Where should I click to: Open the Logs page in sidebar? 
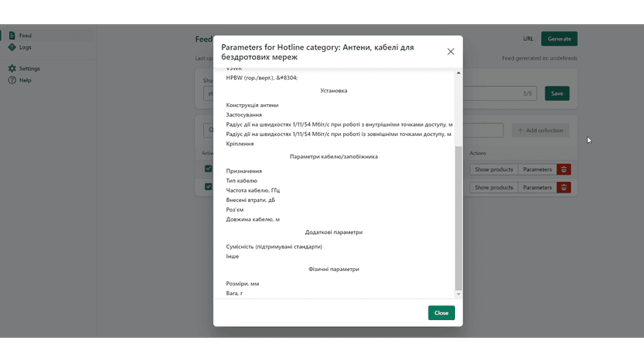pyautogui.click(x=25, y=47)
